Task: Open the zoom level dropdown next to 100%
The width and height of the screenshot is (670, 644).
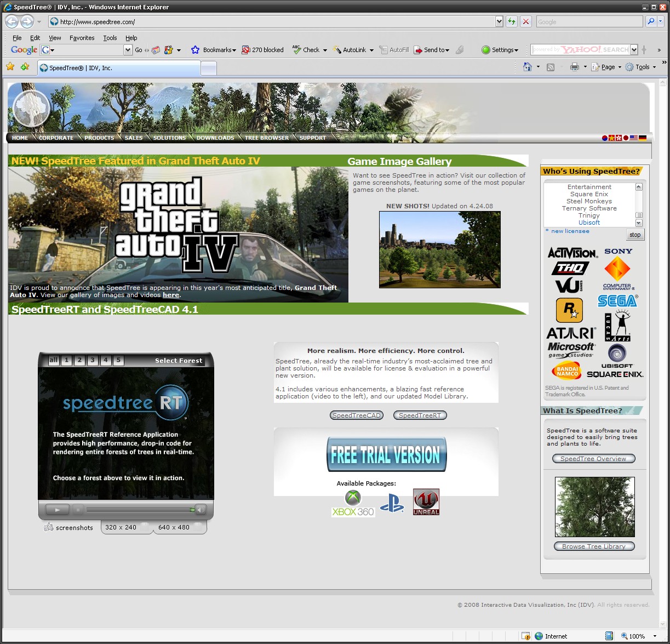Action: point(655,636)
